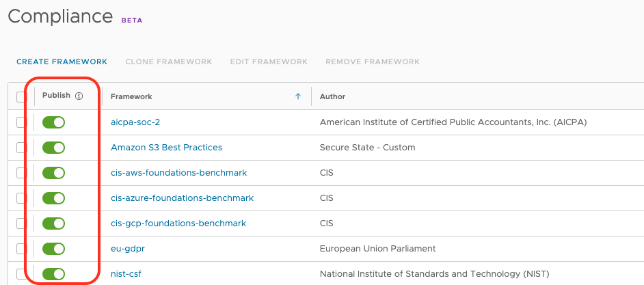Open the nist-csf framework link
644x285 pixels.
click(x=126, y=274)
